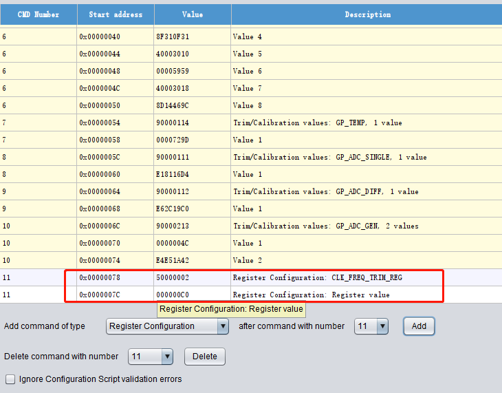
Task: Open the after command with number dropdown
Action: (x=371, y=326)
